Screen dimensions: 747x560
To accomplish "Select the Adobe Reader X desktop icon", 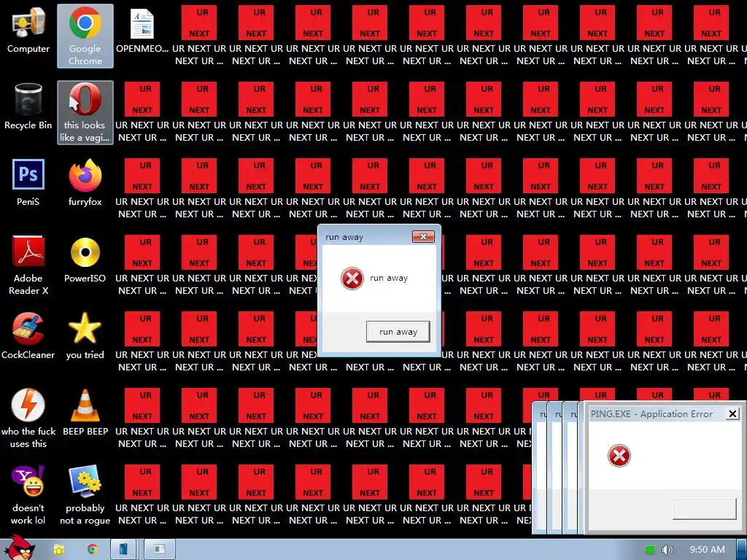I will pyautogui.click(x=28, y=265).
